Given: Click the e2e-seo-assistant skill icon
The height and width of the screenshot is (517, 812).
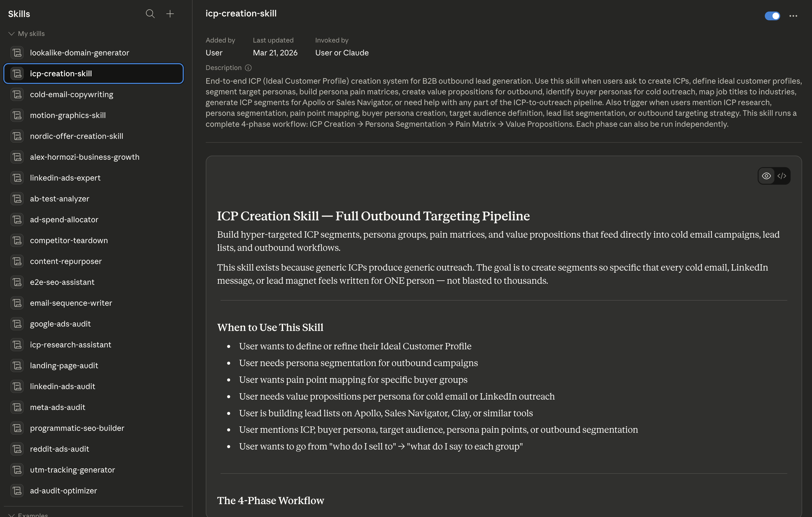Looking at the screenshot, I should (17, 282).
